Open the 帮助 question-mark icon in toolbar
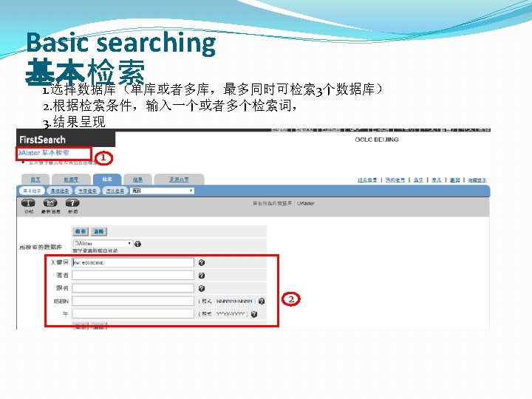Screen dimensions: 532x399 (x=72, y=203)
